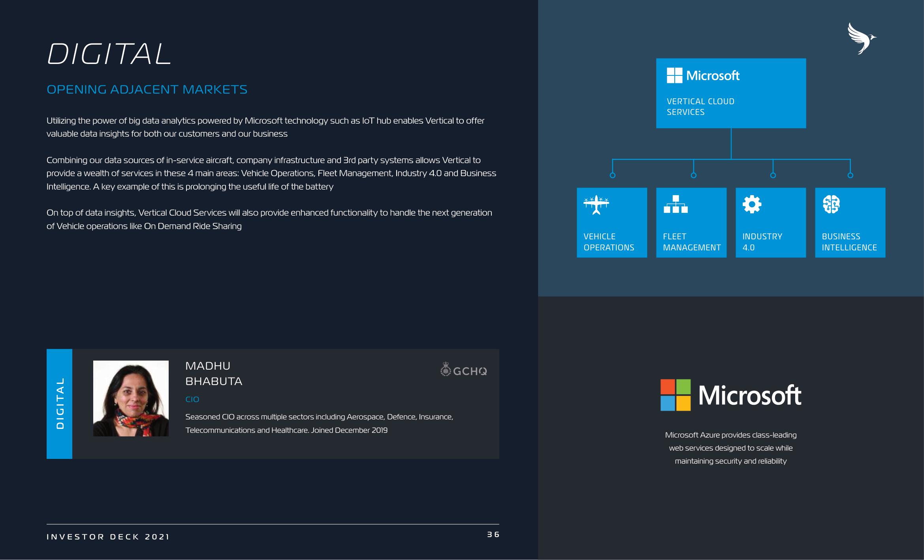Select the Fleet Management tile label
This screenshot has height=560, width=924.
pos(692,242)
